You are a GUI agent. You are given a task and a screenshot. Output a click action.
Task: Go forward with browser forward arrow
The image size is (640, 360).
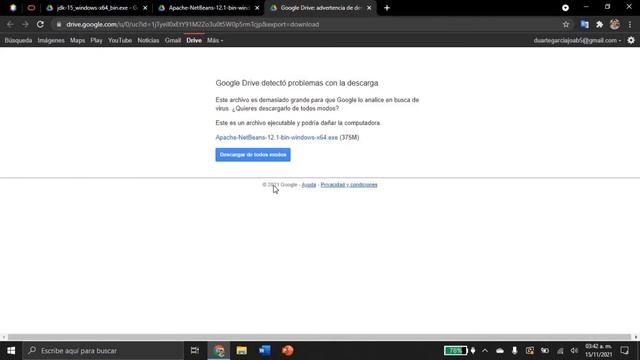tap(25, 24)
